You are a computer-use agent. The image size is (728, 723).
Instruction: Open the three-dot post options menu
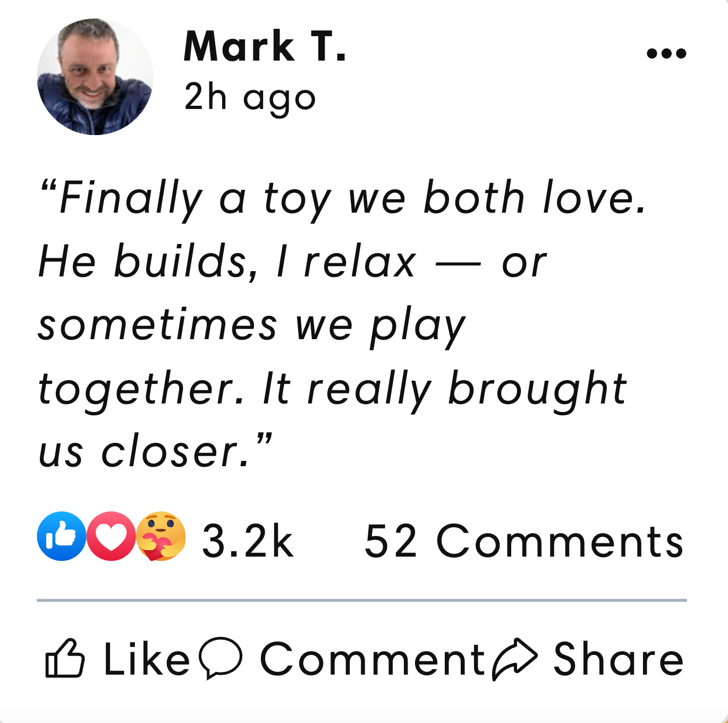666,53
